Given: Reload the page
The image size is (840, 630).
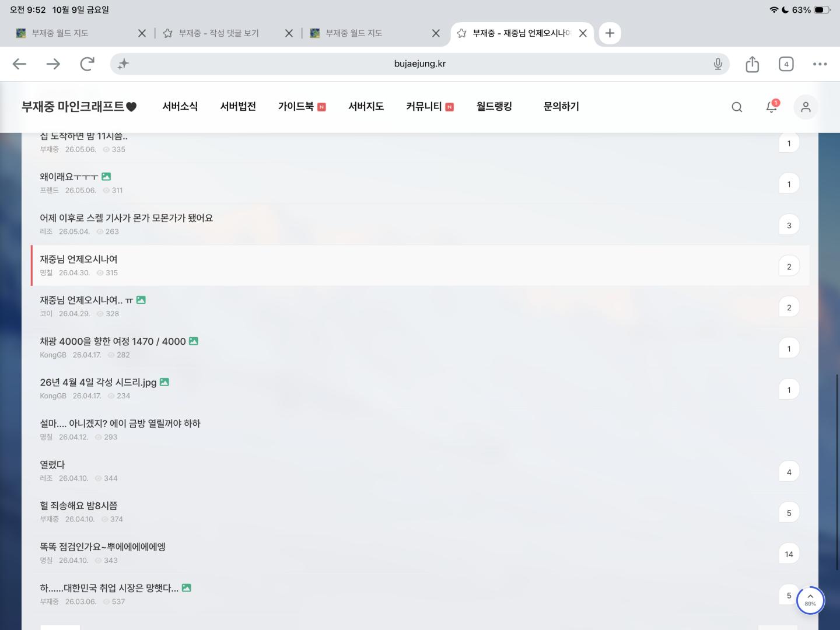Looking at the screenshot, I should pyautogui.click(x=87, y=64).
